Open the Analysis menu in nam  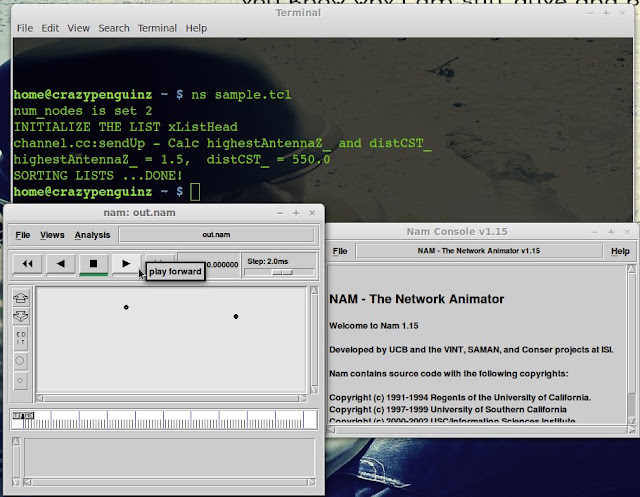tap(92, 235)
